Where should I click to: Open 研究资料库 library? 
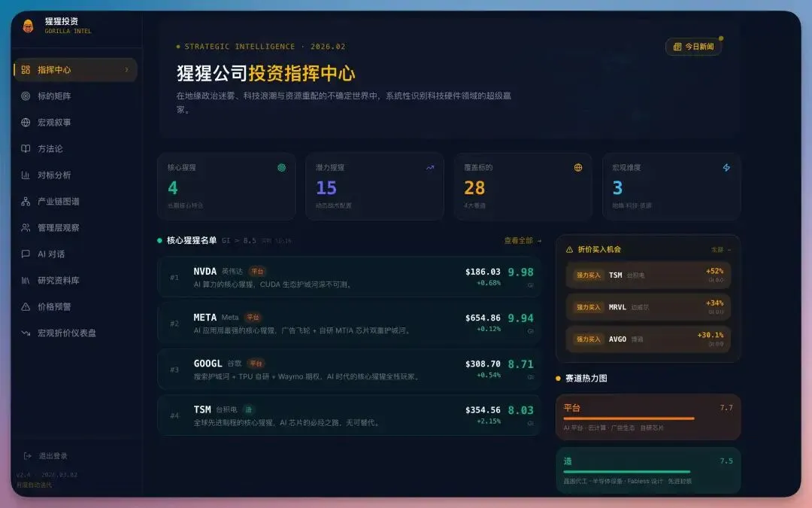coord(76,281)
